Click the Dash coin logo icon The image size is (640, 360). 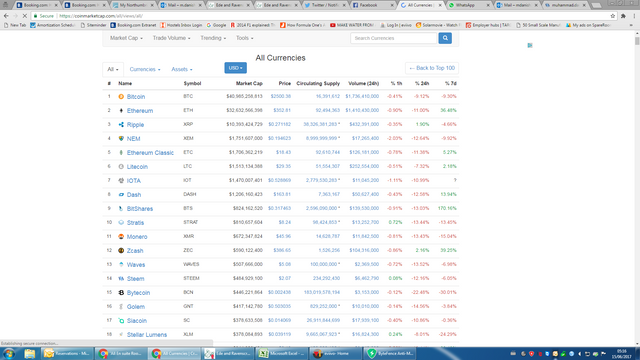coord(121,195)
